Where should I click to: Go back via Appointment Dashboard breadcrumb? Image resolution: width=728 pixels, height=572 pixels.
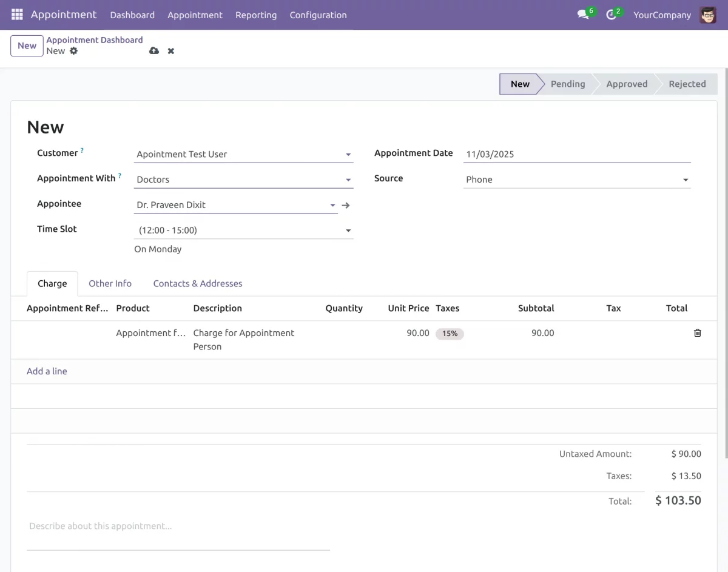click(95, 39)
